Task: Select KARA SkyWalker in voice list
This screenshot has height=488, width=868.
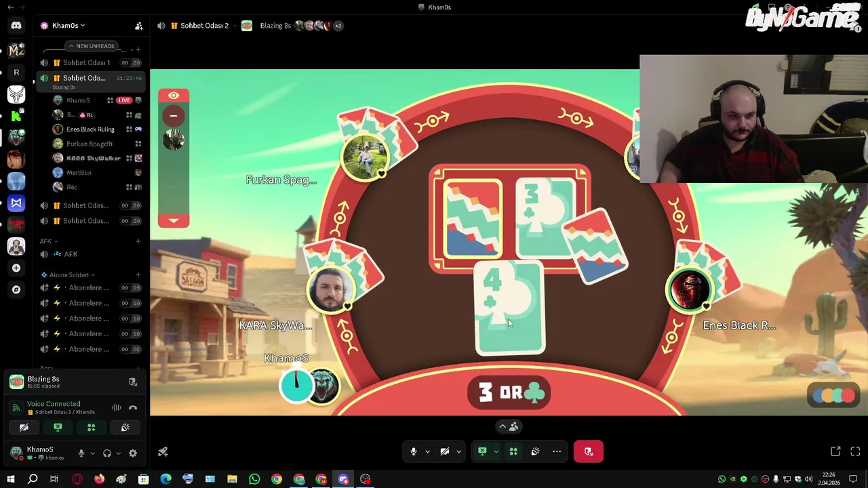Action: pos(94,158)
